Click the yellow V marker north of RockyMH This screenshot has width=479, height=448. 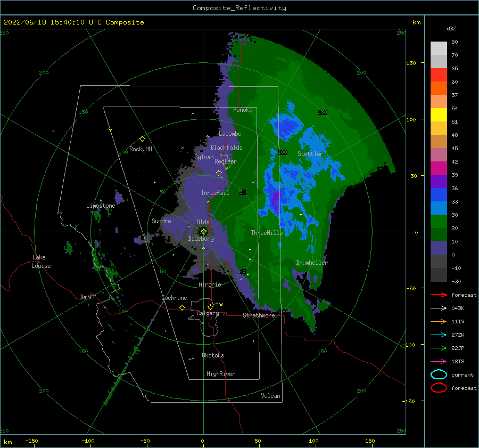[x=111, y=130]
